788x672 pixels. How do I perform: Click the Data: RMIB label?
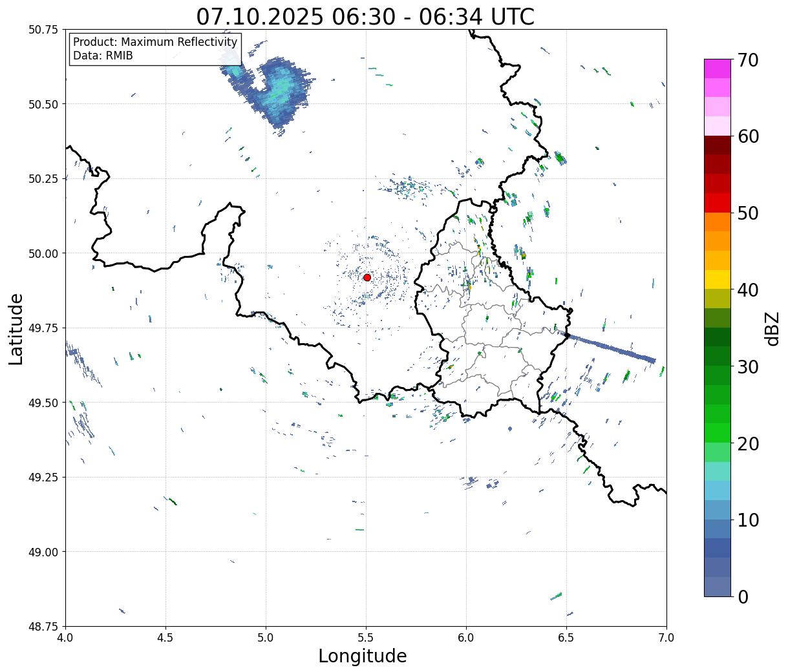[x=103, y=56]
